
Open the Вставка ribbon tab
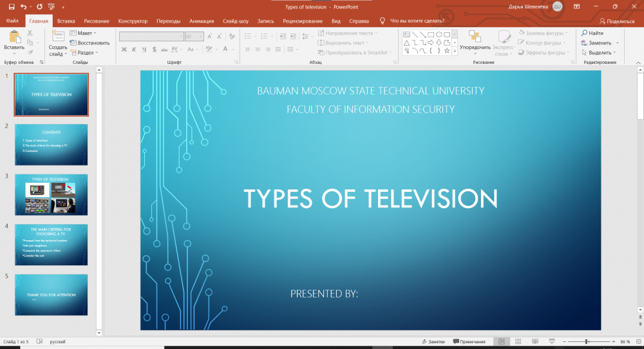pos(66,21)
